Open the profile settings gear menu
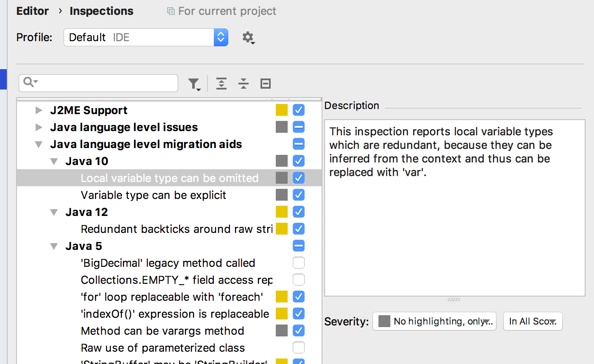The width and height of the screenshot is (594, 364). click(248, 38)
